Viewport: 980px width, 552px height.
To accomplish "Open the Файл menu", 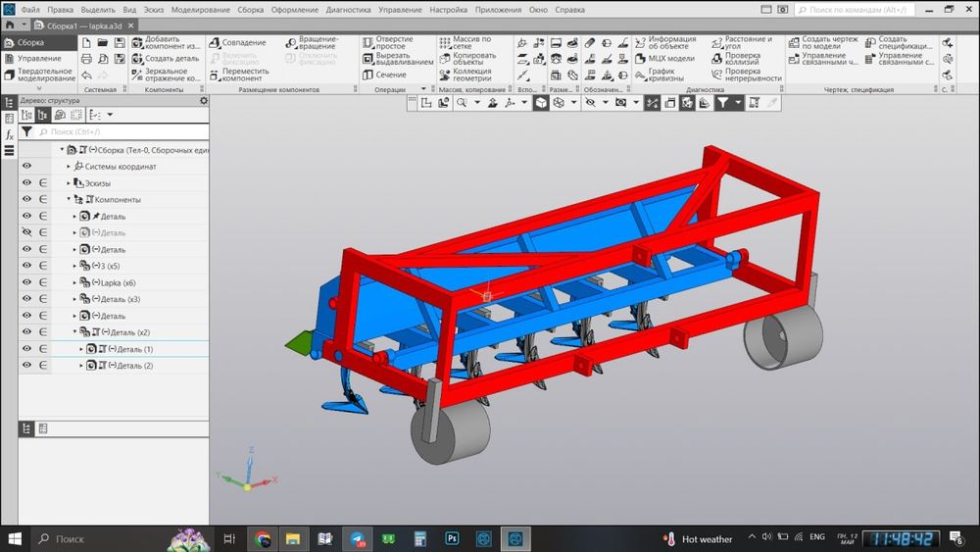I will point(30,10).
